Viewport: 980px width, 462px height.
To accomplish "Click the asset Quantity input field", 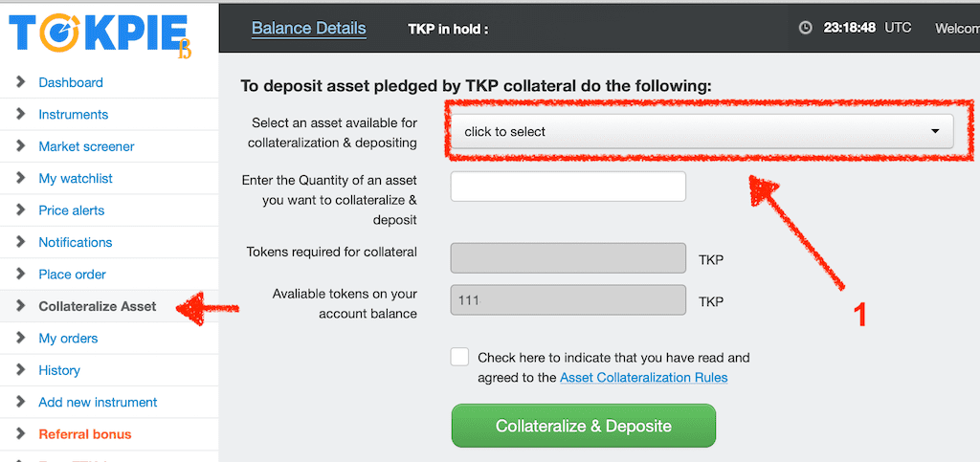I will [x=568, y=187].
